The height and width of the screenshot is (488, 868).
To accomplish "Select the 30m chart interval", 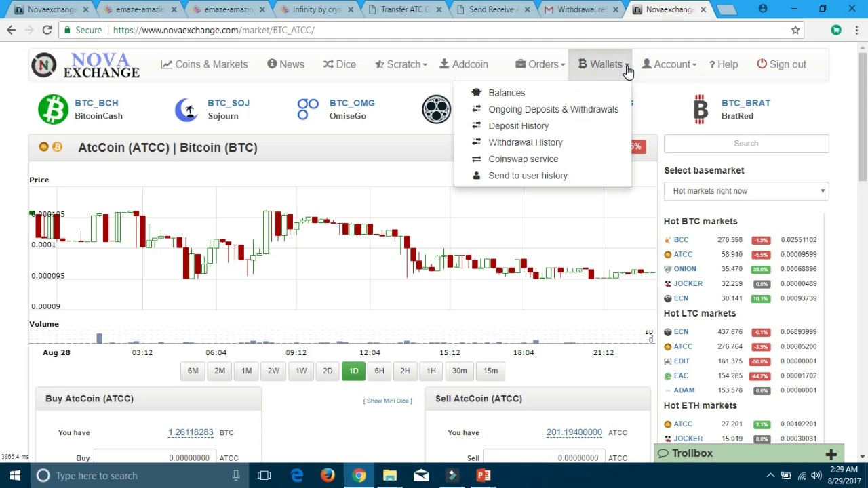I will point(459,371).
